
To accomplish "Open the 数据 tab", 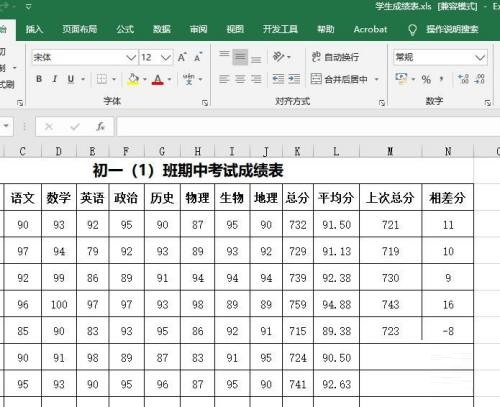I will point(162,29).
